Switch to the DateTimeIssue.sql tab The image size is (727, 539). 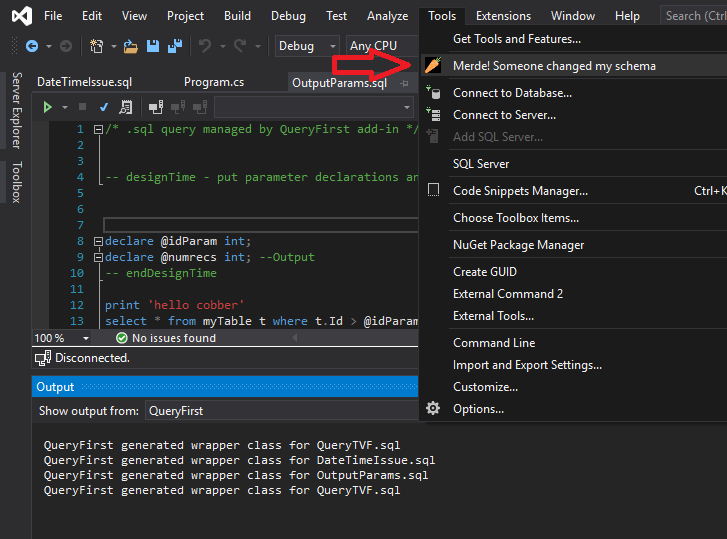(x=84, y=82)
